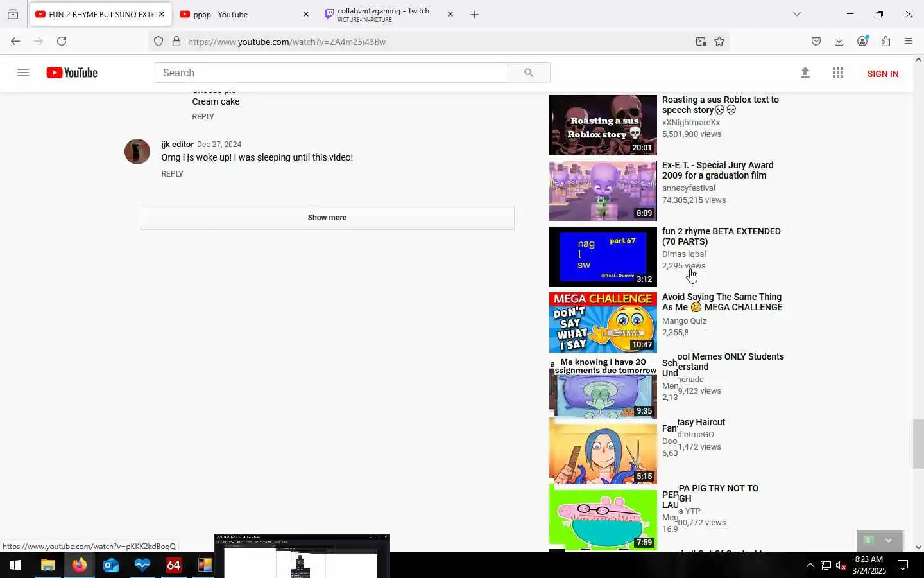Show hidden system tray icons
Viewport: 924px width, 578px height.
(810, 565)
